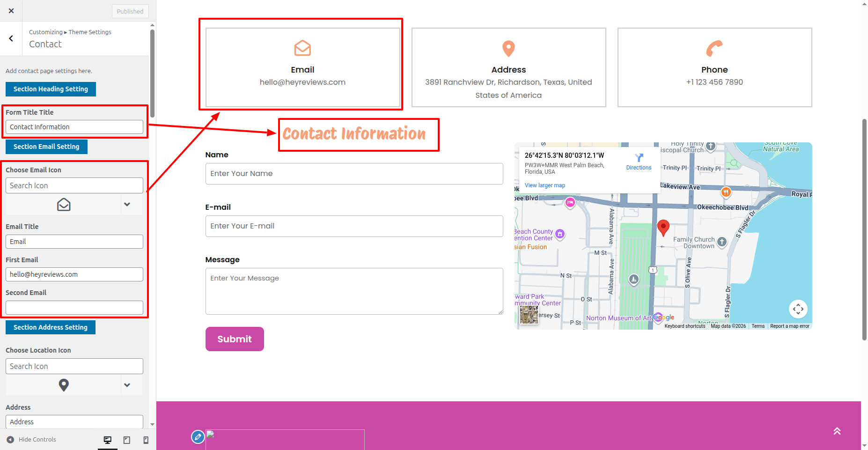The height and width of the screenshot is (450, 868).
Task: Hide Controls toggle at panel bottom
Action: coord(31,440)
